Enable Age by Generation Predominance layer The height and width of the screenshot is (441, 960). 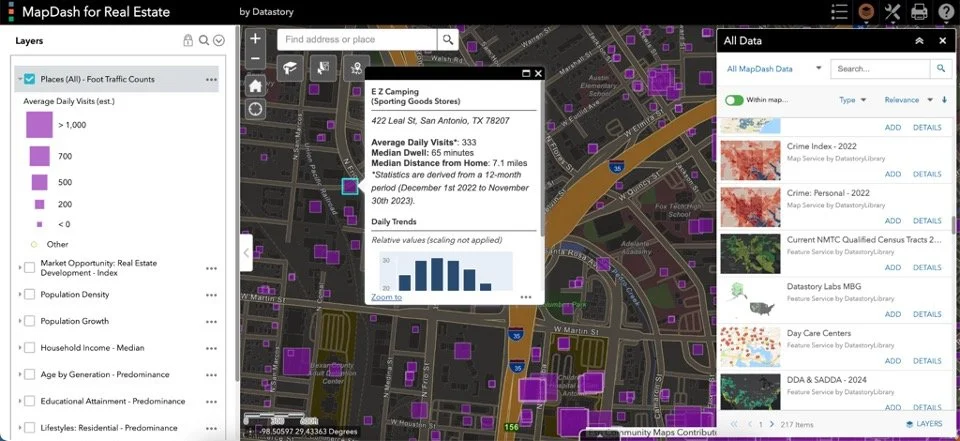[x=29, y=374]
